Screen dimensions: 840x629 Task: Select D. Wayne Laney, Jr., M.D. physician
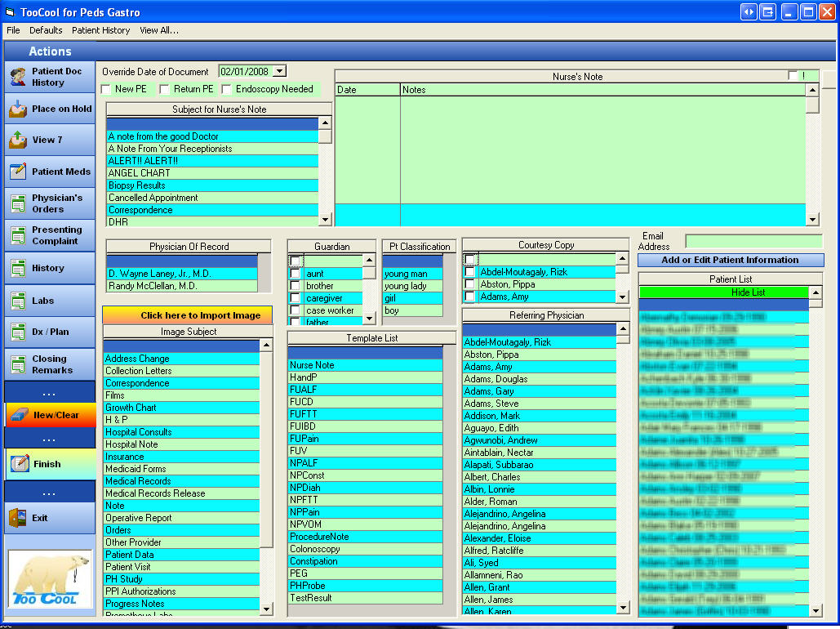point(182,274)
